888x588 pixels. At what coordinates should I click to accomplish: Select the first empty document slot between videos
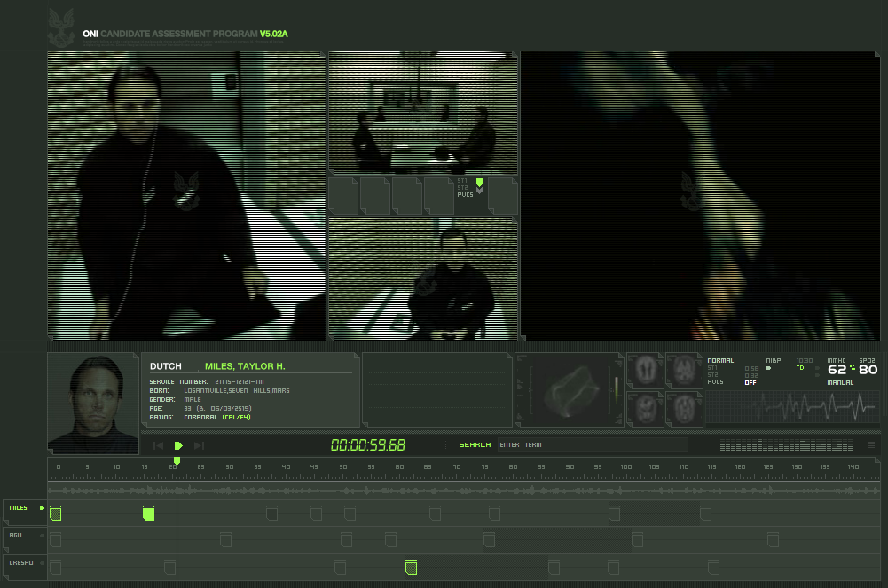click(344, 196)
